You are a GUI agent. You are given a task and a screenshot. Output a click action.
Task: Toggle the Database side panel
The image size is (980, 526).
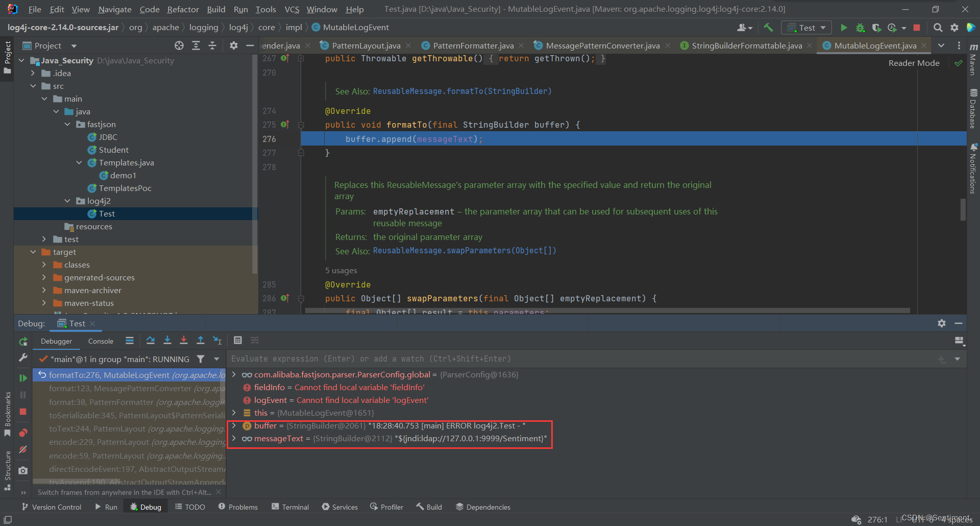click(973, 109)
